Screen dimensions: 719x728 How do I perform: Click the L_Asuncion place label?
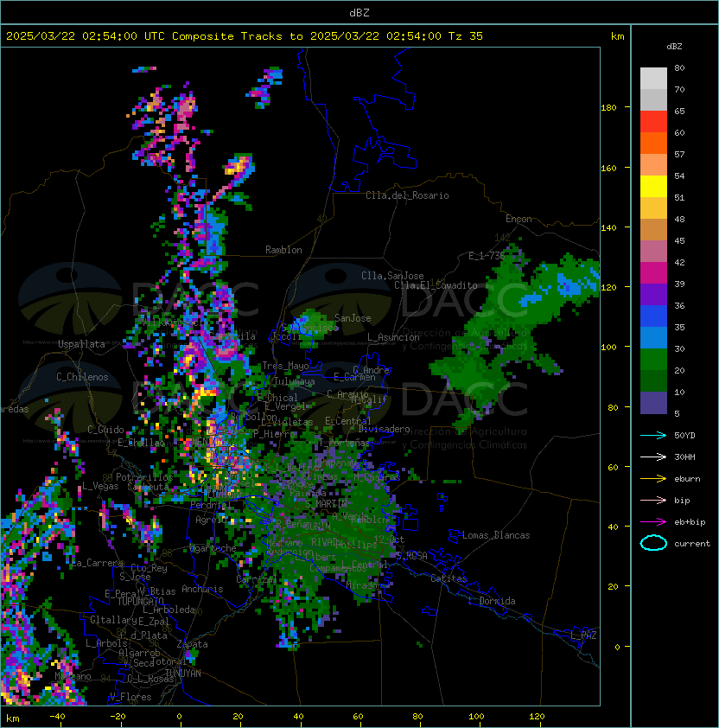[393, 337]
